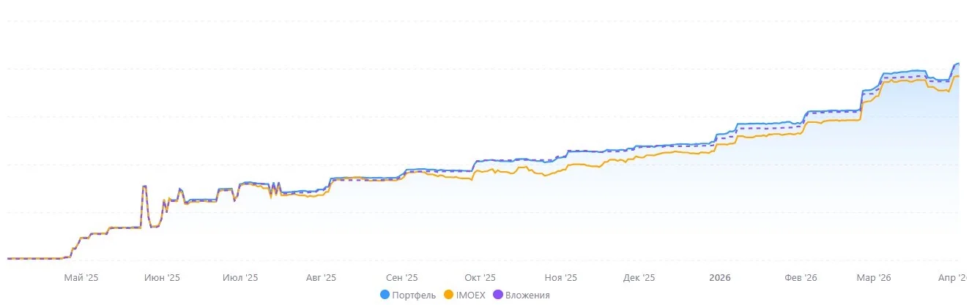980x305 pixels.
Task: Click the purple Вложения legend dot
Action: [498, 295]
